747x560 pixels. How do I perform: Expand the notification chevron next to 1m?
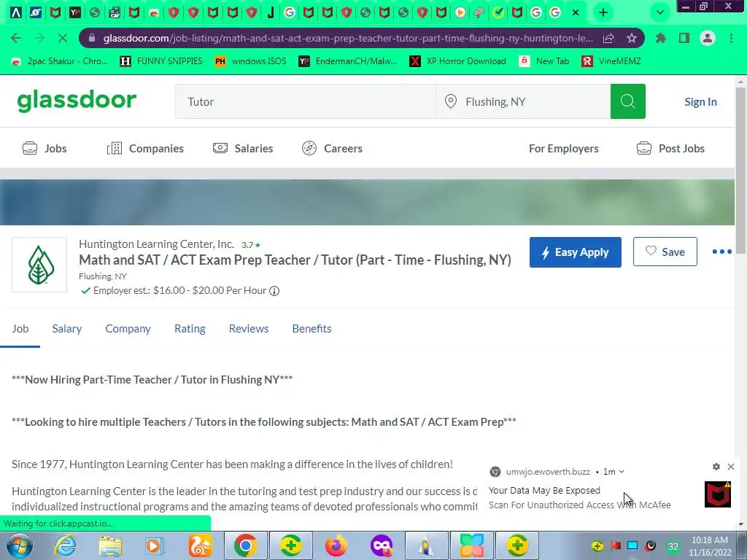[x=622, y=472]
